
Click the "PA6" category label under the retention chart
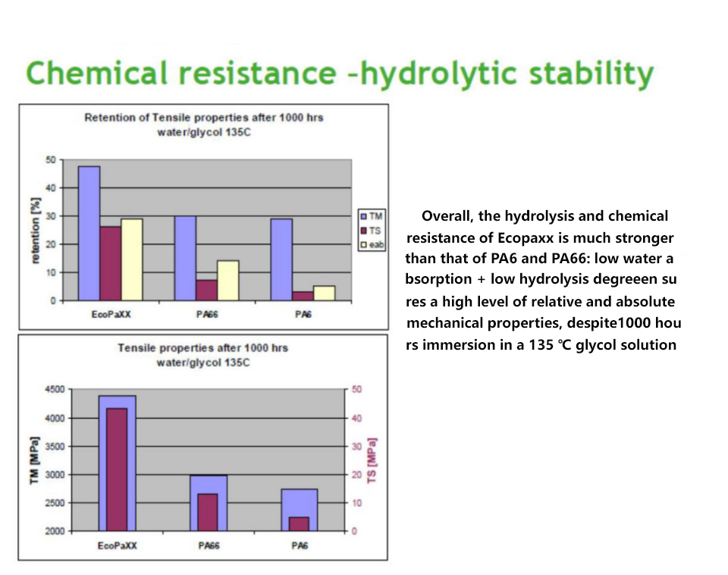[303, 315]
